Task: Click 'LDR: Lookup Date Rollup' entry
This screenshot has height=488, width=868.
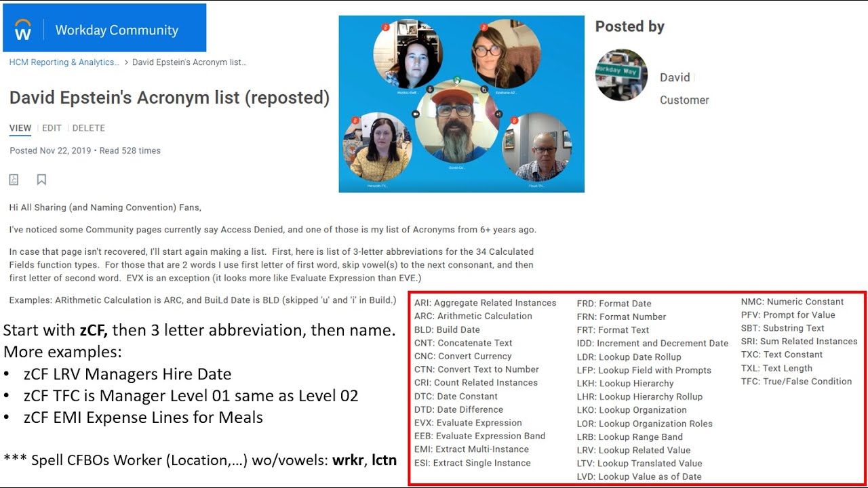Action: [x=629, y=357]
